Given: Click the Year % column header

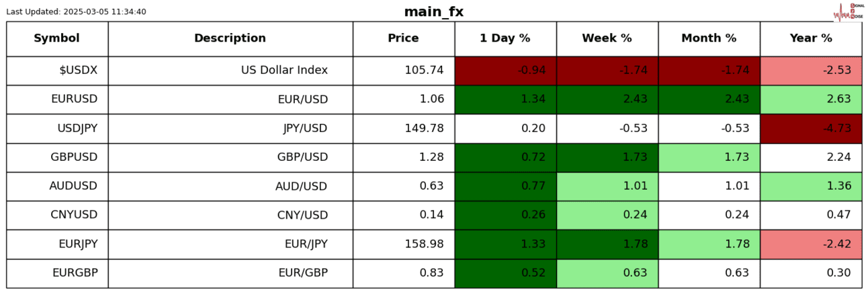Looking at the screenshot, I should [811, 38].
